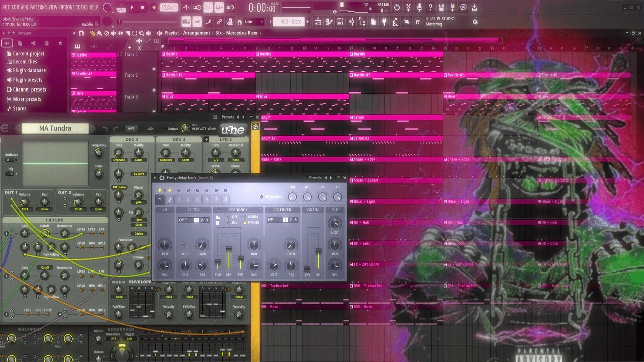Click the feedback TIME slider handle
644x362 pixels.
(x=218, y=262)
